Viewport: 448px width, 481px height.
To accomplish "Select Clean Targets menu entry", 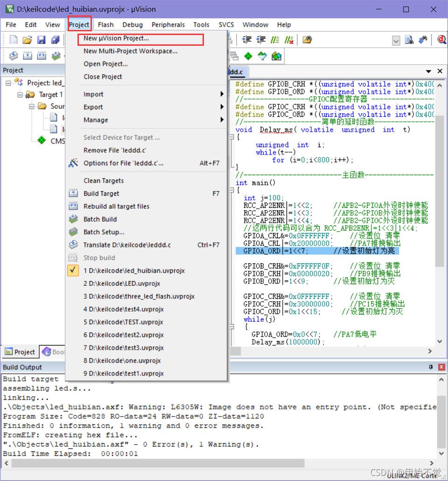I will click(147, 181).
